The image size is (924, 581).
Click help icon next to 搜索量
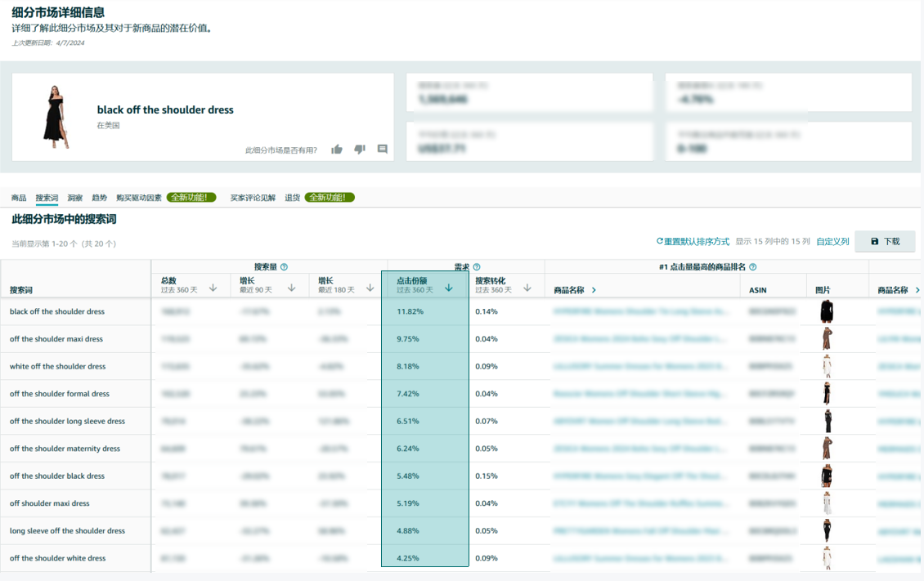284,267
